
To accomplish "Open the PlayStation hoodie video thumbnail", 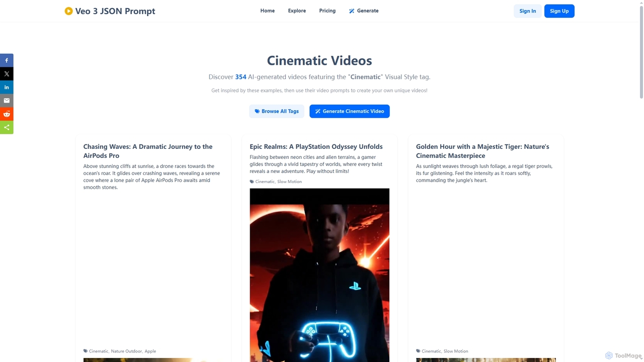I will click(x=319, y=275).
